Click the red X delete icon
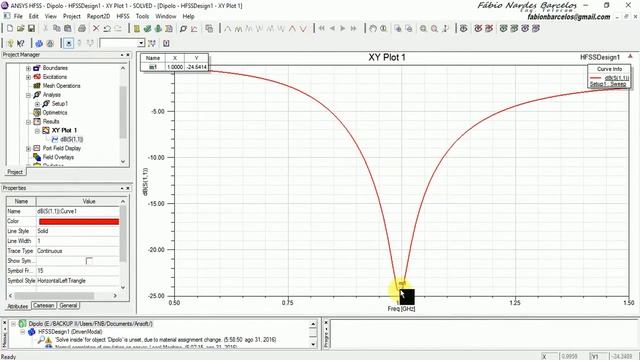The image size is (640, 360). [x=96, y=29]
